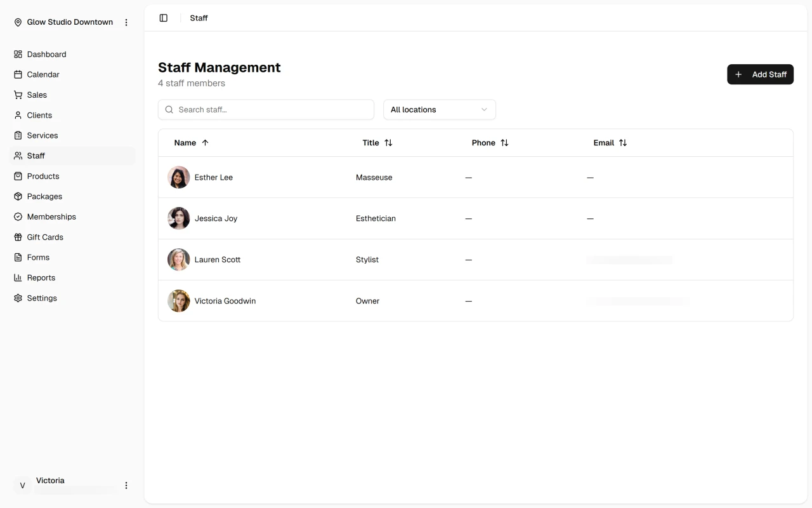812x508 pixels.
Task: Click the plus icon on Add Staff
Action: click(738, 74)
